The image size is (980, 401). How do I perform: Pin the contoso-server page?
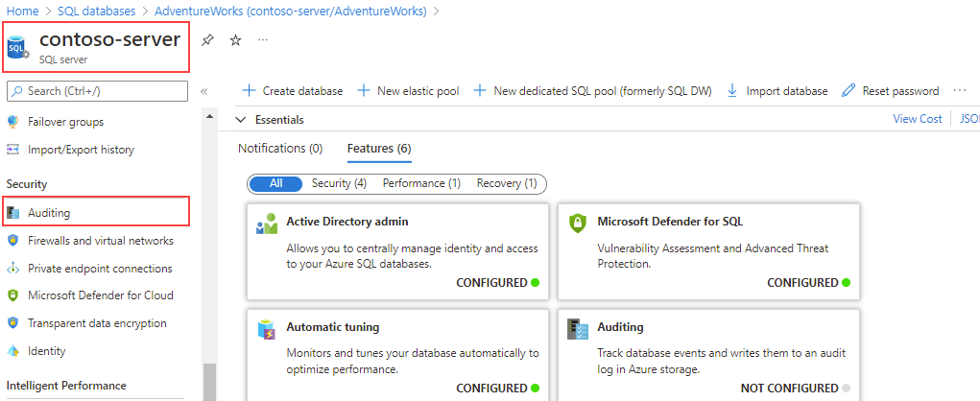click(207, 40)
